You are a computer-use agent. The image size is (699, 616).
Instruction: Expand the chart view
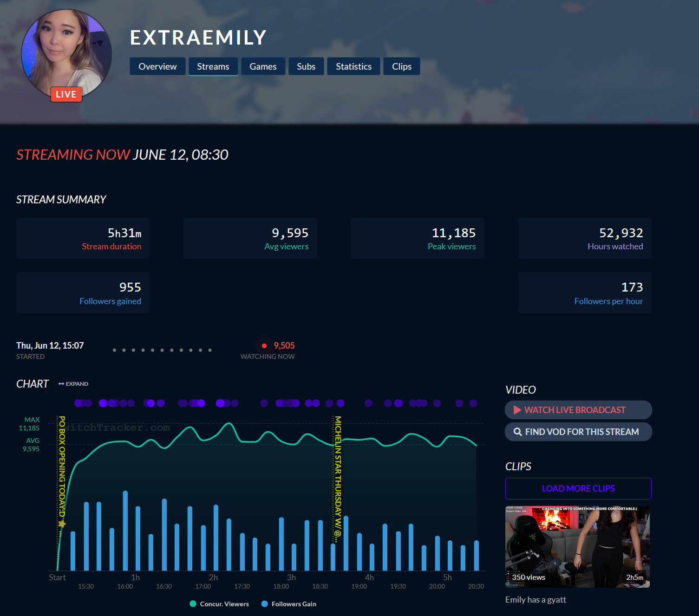[x=73, y=384]
